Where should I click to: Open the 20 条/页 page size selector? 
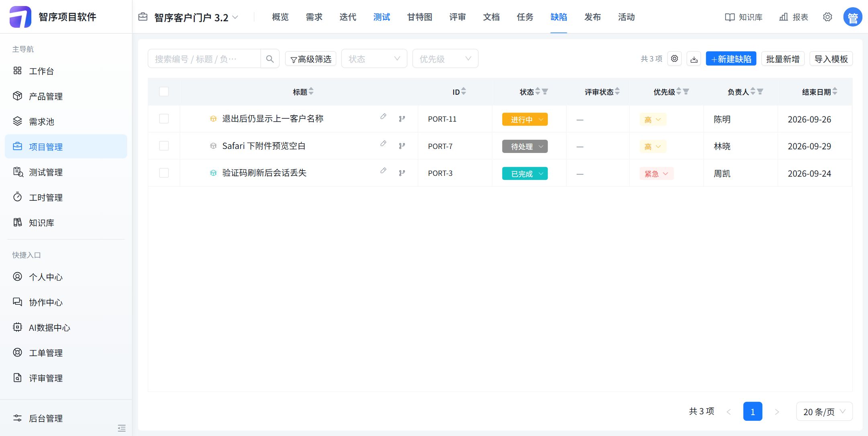(x=824, y=412)
